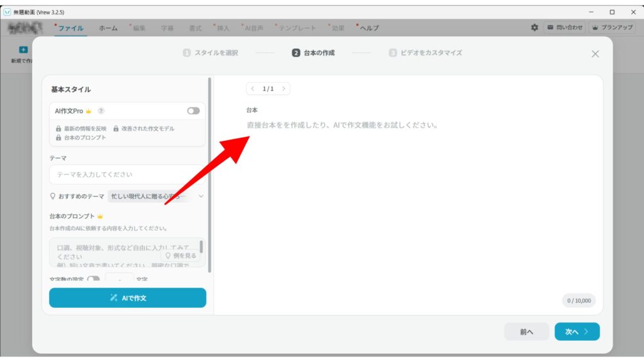Select the suggested theme 忙しい現代人に贈る
This screenshot has height=362, width=644.
click(148, 196)
